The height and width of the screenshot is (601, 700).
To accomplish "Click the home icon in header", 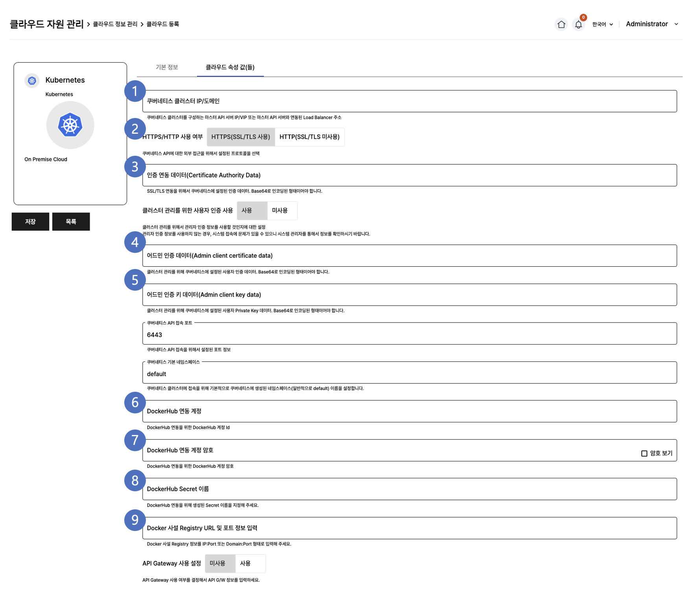I will tap(561, 24).
